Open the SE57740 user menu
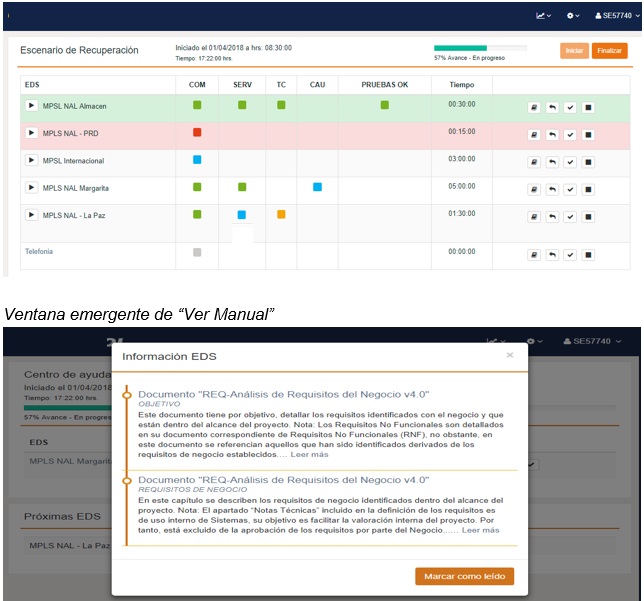The image size is (644, 601). [x=614, y=16]
